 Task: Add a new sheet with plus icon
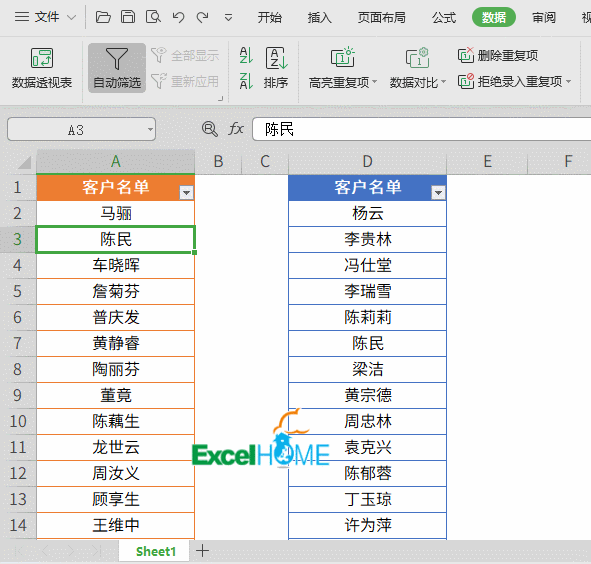pyautogui.click(x=202, y=551)
